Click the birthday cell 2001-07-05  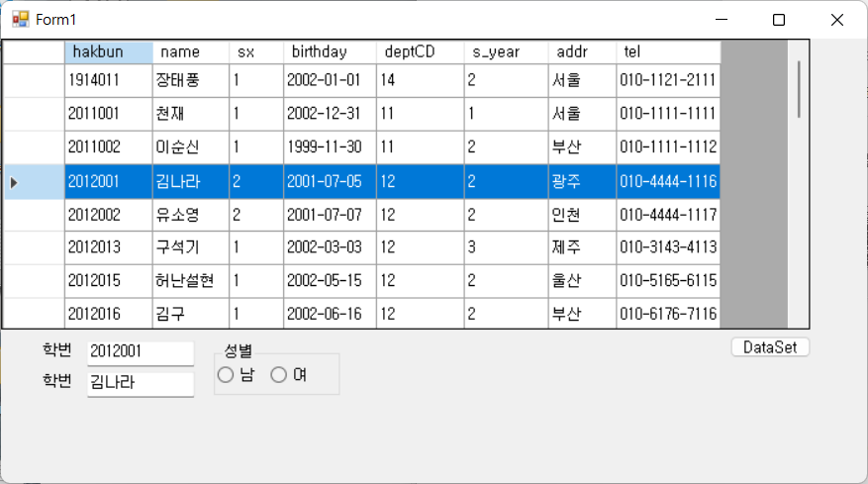pyautogui.click(x=330, y=182)
